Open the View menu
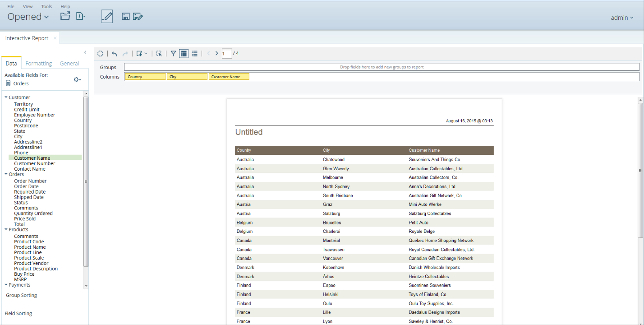This screenshot has height=325, width=644. click(28, 7)
